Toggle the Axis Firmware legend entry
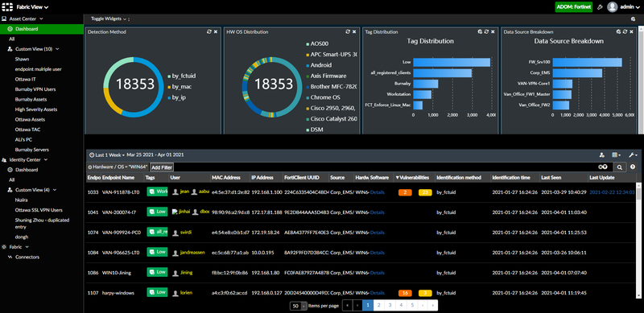644x313 pixels. point(326,76)
